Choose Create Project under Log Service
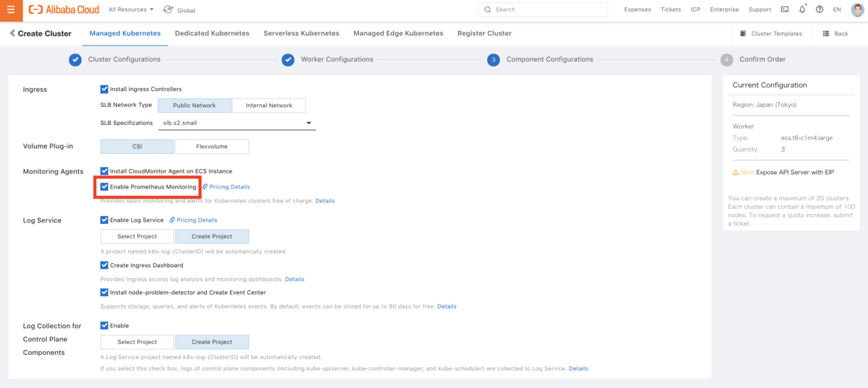The width and height of the screenshot is (868, 388). point(212,236)
